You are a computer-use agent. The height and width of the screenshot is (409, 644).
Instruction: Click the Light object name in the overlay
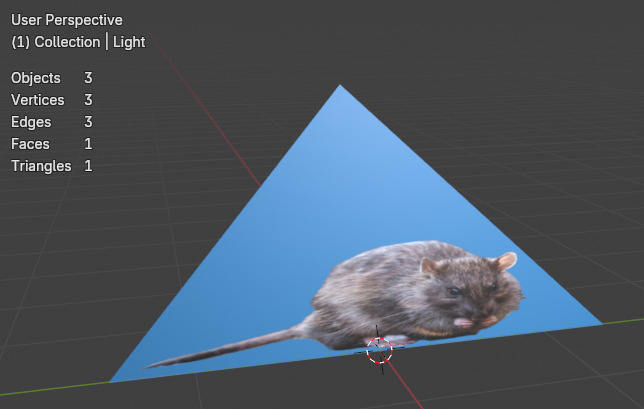pos(129,42)
